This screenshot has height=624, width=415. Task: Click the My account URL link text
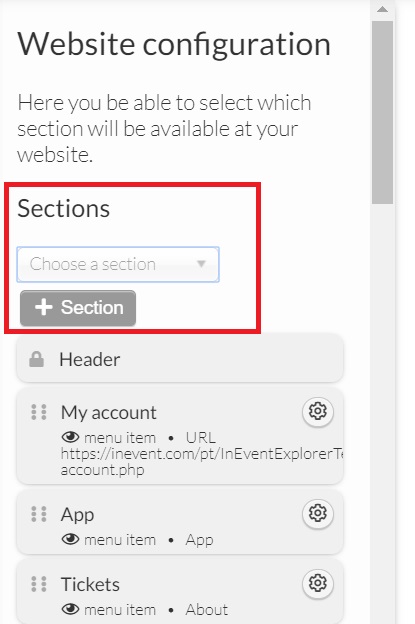(202, 462)
